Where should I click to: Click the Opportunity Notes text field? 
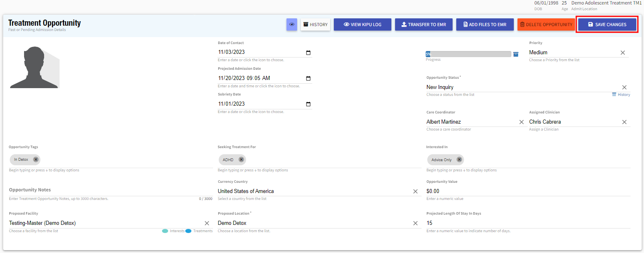[x=110, y=190]
